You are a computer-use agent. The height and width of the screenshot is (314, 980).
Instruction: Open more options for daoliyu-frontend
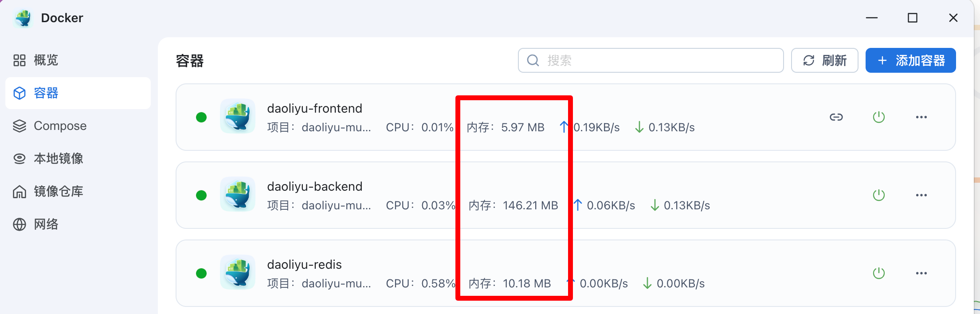(921, 117)
